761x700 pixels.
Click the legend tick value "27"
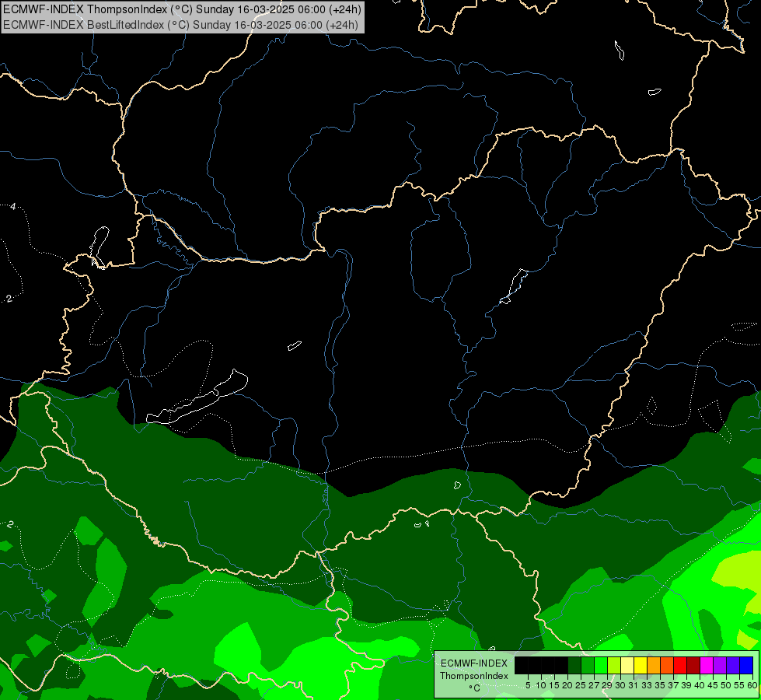(594, 685)
